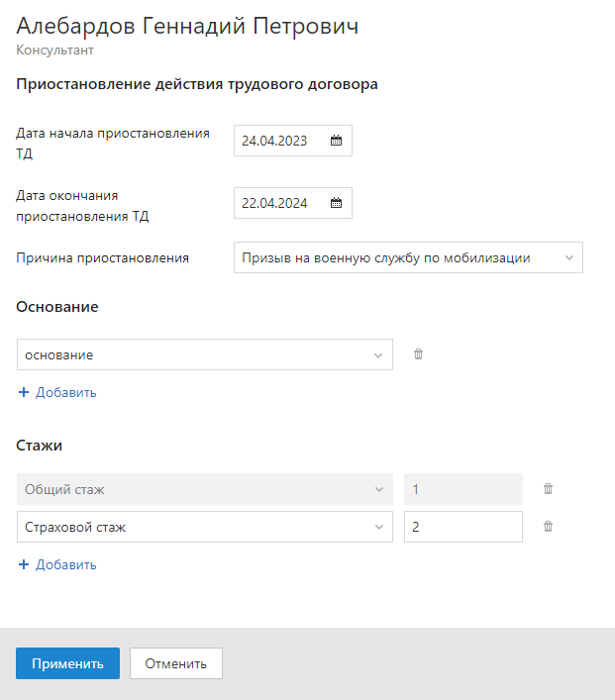Open the 'Причина приостановления' dropdown
This screenshot has height=700, width=615.
408,257
